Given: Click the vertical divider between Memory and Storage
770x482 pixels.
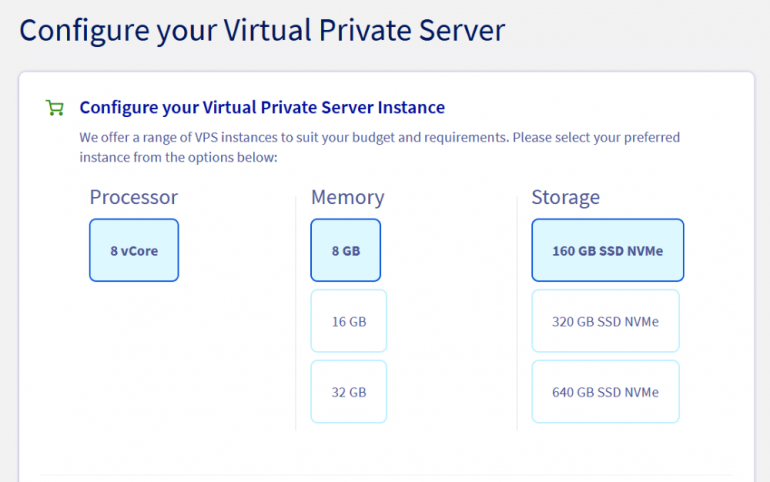Looking at the screenshot, I should pos(517,312).
